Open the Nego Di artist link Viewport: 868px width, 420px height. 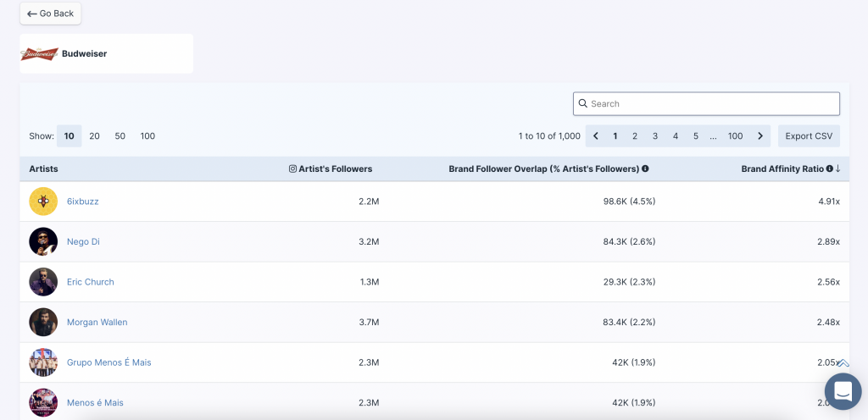84,242
